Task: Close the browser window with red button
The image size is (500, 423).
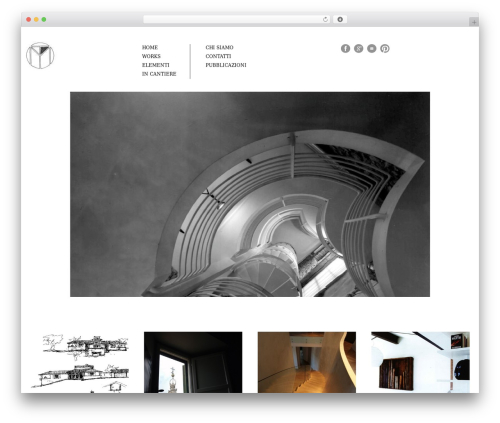Action: [29, 19]
